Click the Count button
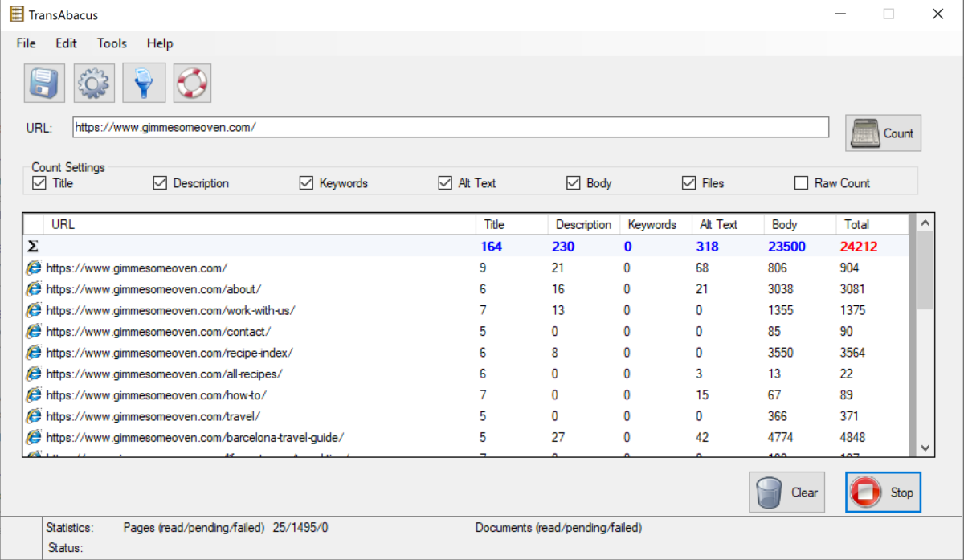The height and width of the screenshot is (560, 964). click(883, 133)
